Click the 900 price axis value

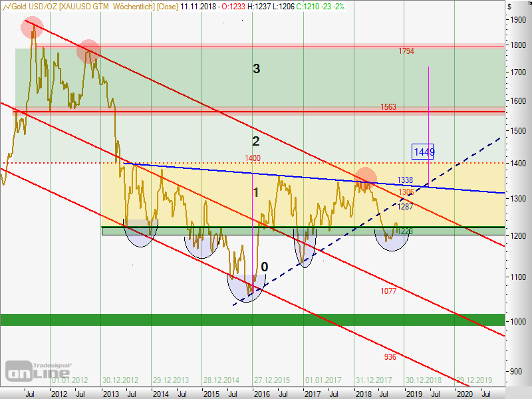point(516,372)
